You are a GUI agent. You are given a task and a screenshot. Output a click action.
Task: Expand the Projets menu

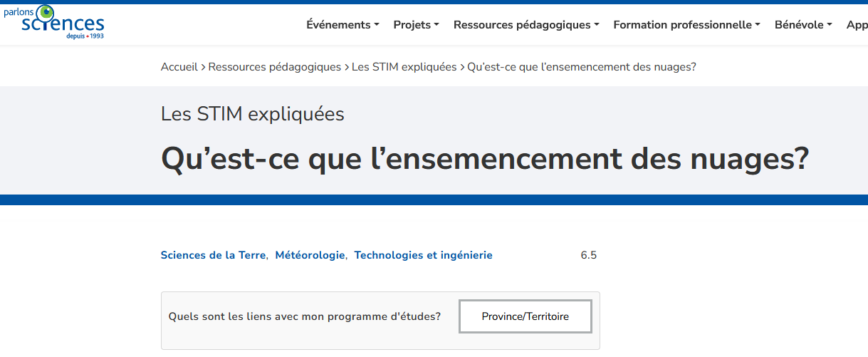point(416,25)
